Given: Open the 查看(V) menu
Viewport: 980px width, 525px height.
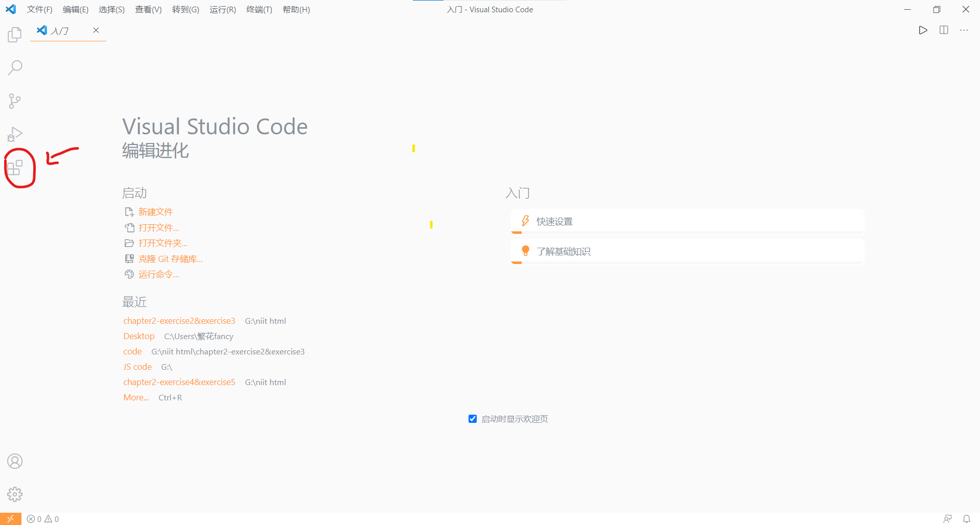Looking at the screenshot, I should pos(148,10).
